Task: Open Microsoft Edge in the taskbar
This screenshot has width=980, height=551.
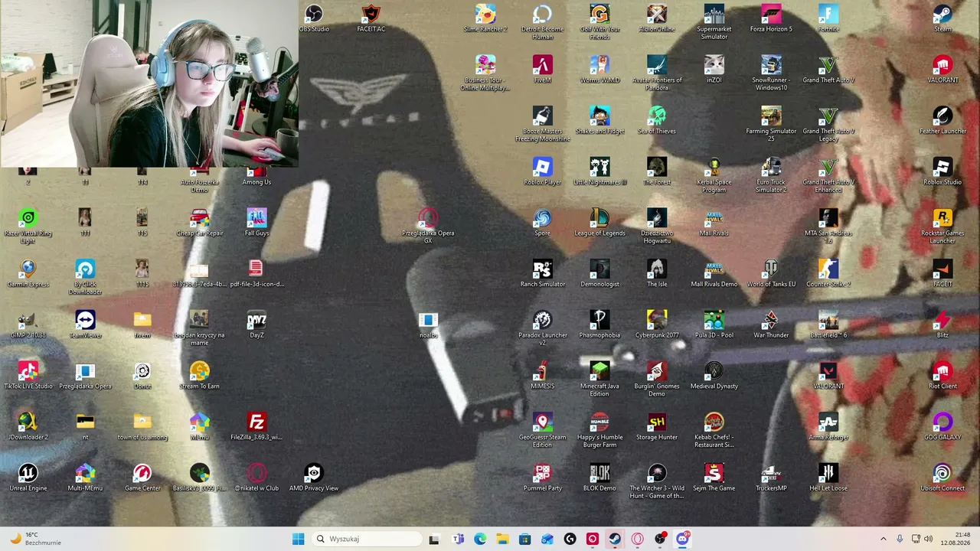Action: (x=480, y=539)
